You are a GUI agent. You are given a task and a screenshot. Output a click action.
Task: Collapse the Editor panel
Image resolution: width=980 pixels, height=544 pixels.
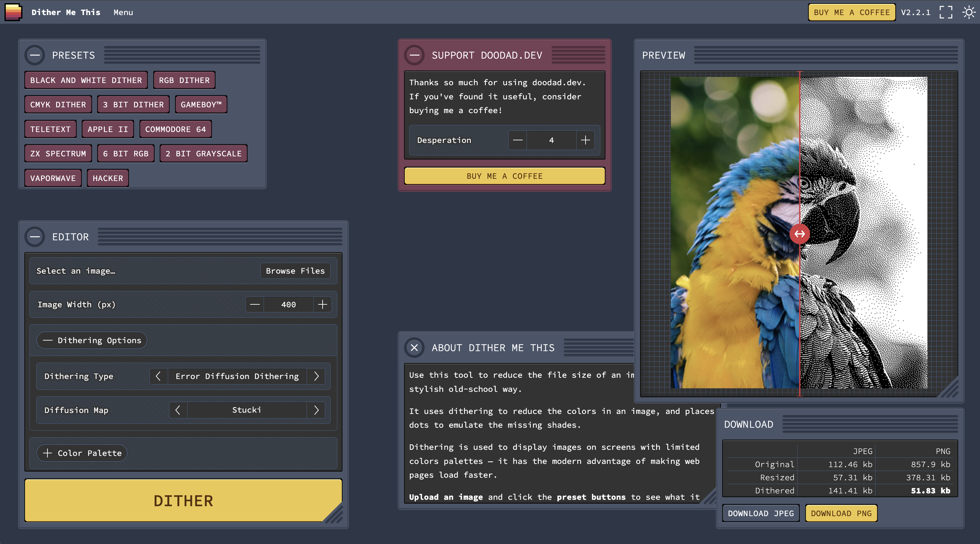[x=35, y=237]
